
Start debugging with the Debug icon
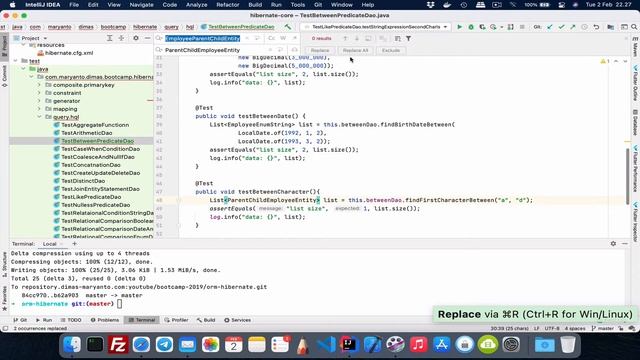point(471,27)
